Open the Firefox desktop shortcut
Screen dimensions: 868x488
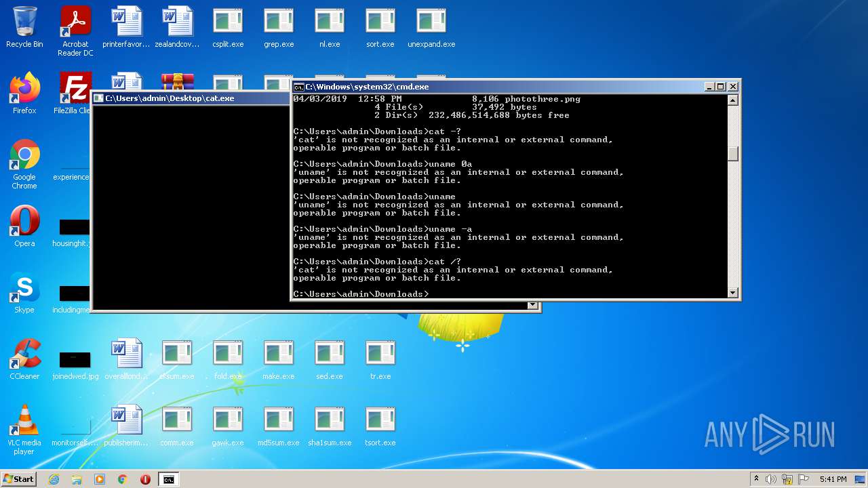click(24, 94)
